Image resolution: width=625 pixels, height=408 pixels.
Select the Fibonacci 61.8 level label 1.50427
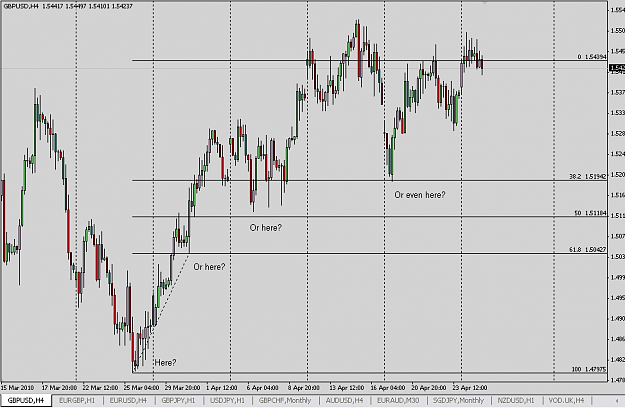[x=588, y=250]
